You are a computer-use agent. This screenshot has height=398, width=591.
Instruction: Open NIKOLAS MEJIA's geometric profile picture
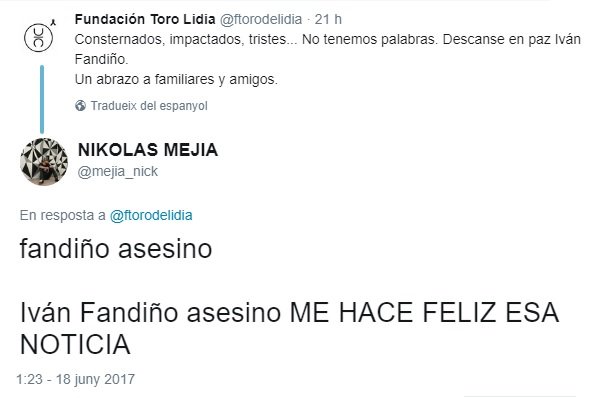click(x=44, y=162)
